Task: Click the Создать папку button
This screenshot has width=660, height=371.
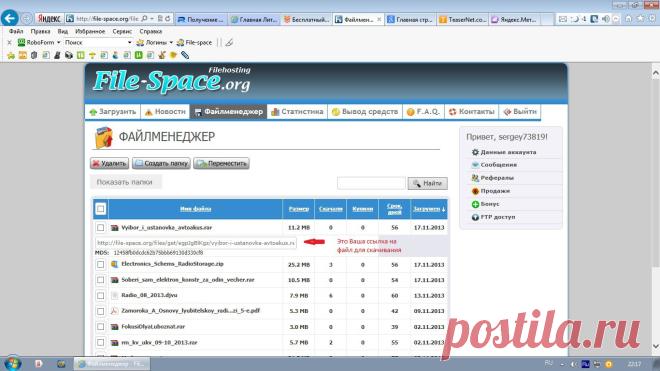Action: pyautogui.click(x=161, y=163)
